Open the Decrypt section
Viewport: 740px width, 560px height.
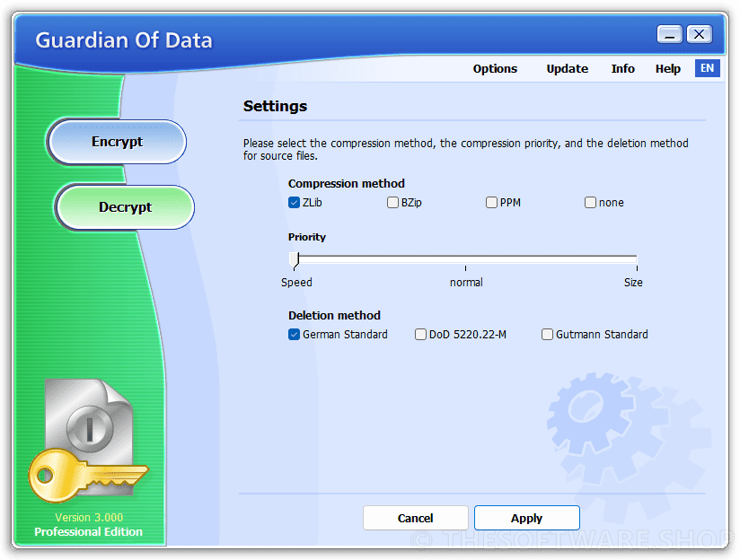tap(125, 207)
